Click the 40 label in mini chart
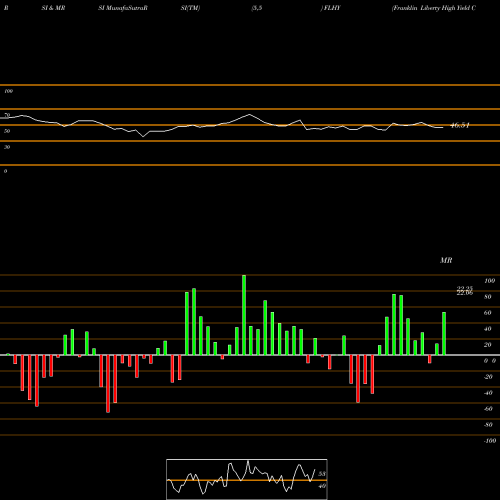This screenshot has width=500, height=500. (x=322, y=486)
